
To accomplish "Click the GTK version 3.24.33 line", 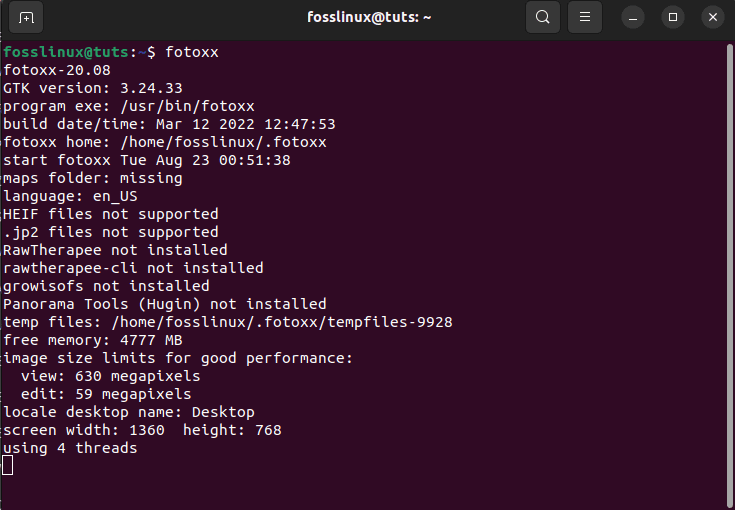I will tap(93, 88).
